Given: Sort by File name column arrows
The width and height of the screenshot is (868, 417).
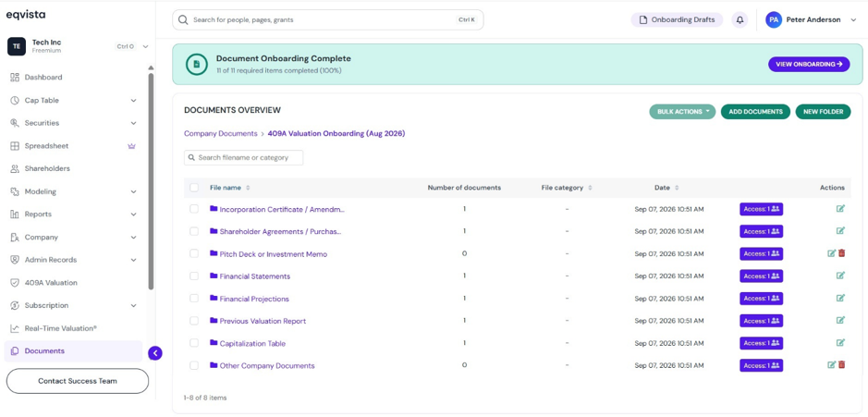Looking at the screenshot, I should [248, 188].
